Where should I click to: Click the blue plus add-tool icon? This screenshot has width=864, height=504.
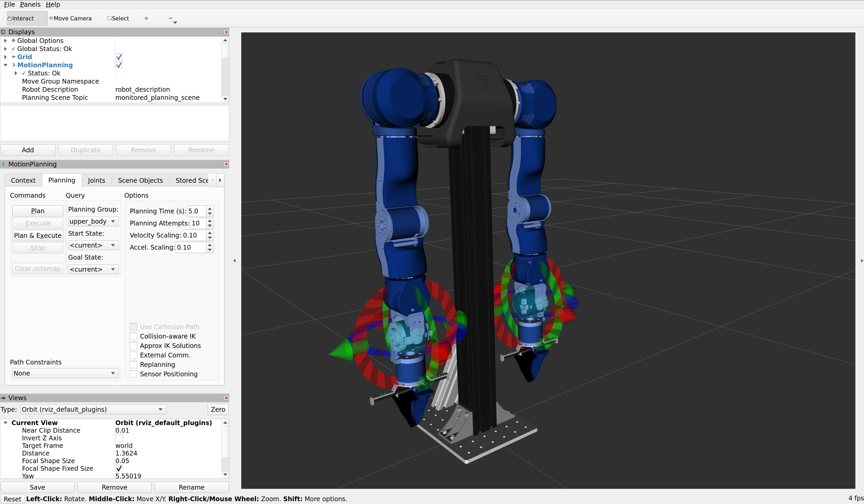coord(146,18)
